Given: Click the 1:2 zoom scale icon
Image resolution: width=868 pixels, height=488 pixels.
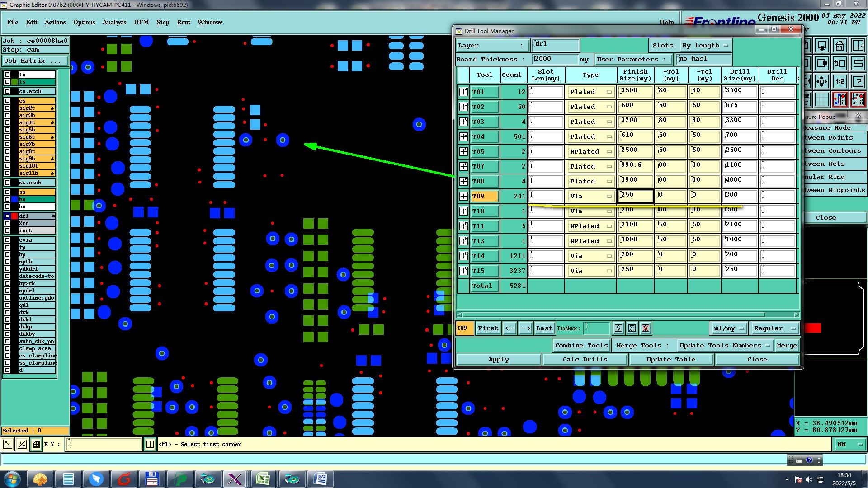Looking at the screenshot, I should click(x=840, y=82).
